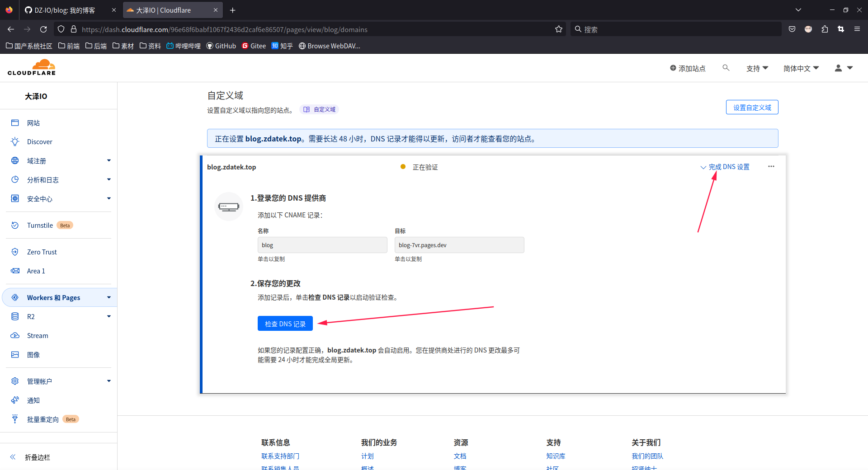Open the Cloudflare dashboard search icon
868x470 pixels.
(726, 68)
